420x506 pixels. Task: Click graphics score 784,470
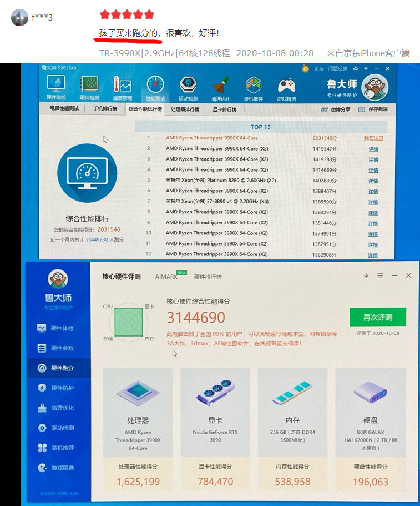(x=215, y=482)
